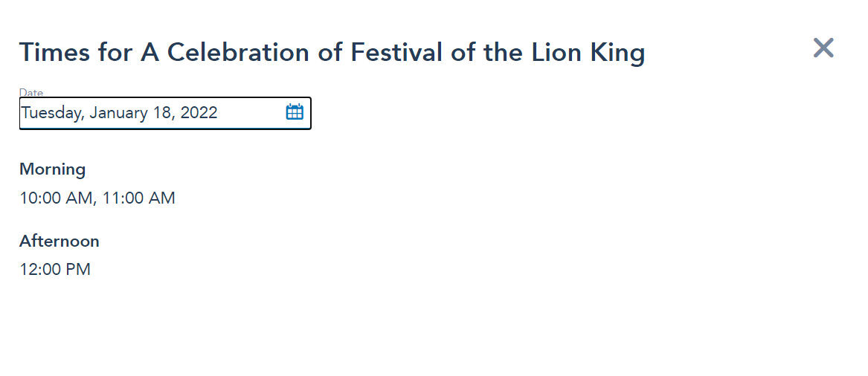This screenshot has width=868, height=376.
Task: Click the word Tuesday in date field
Action: (51, 113)
